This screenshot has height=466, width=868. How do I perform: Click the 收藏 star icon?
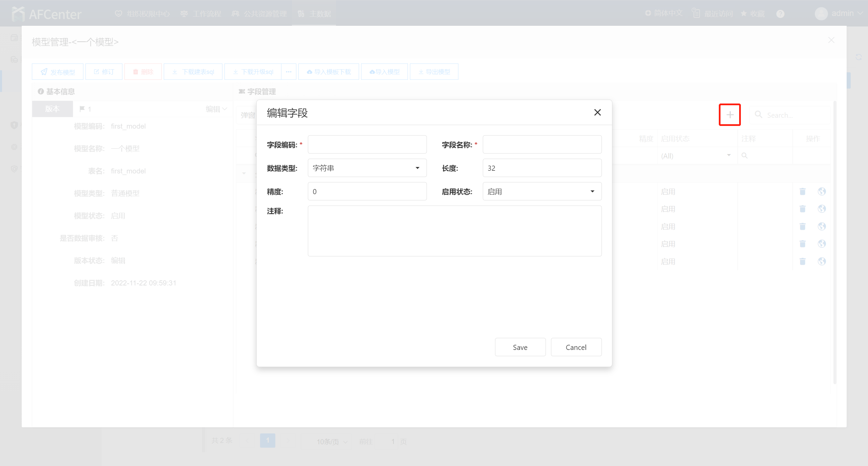744,14
